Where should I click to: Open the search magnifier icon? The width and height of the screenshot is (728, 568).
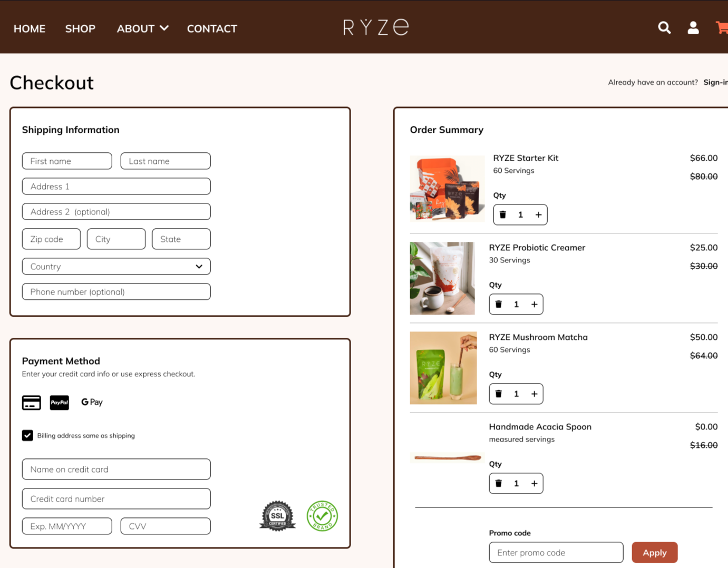(664, 28)
